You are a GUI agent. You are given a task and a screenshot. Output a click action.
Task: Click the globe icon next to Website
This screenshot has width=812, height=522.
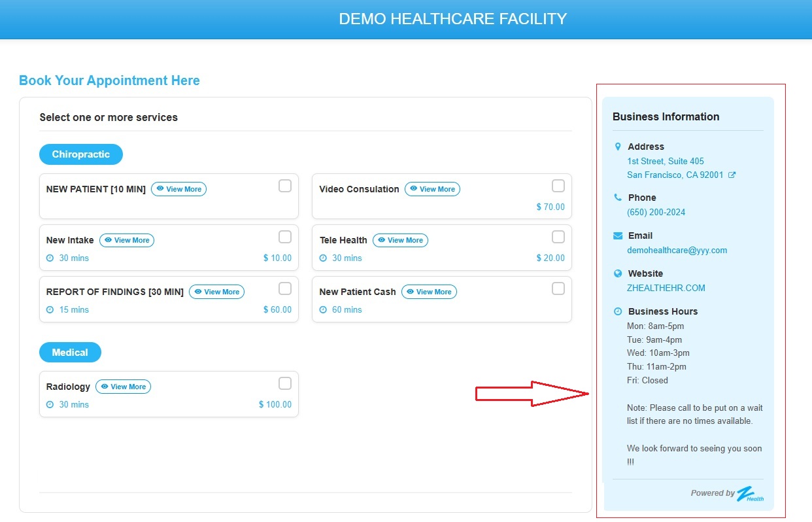[618, 273]
